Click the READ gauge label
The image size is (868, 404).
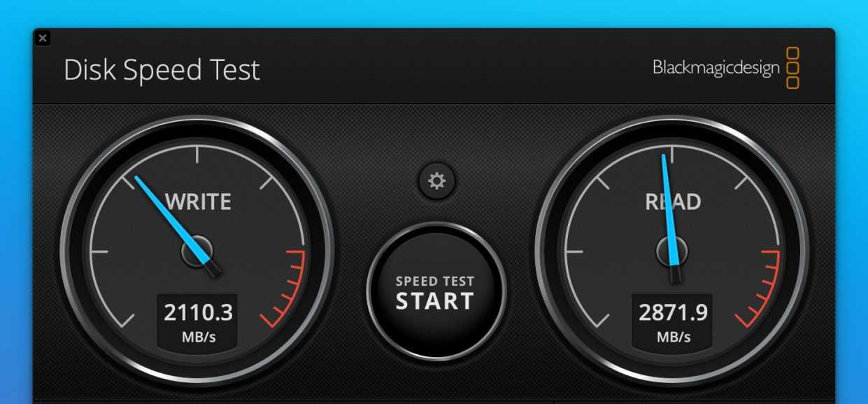[673, 202]
